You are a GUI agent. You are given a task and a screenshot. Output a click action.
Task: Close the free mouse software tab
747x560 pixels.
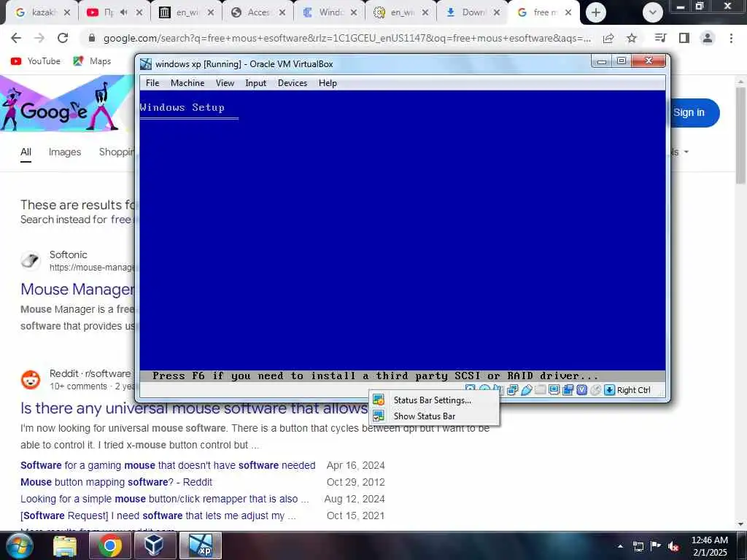(x=568, y=12)
